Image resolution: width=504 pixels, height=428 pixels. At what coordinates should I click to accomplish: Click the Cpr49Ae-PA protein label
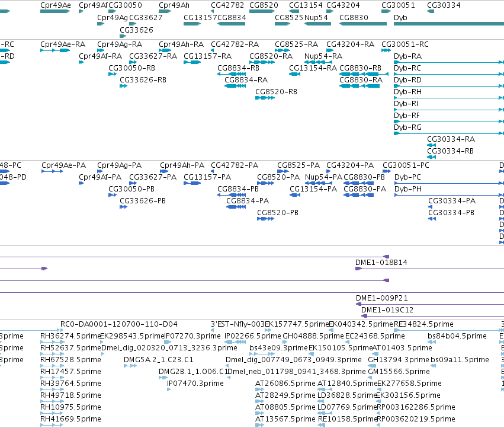point(63,165)
